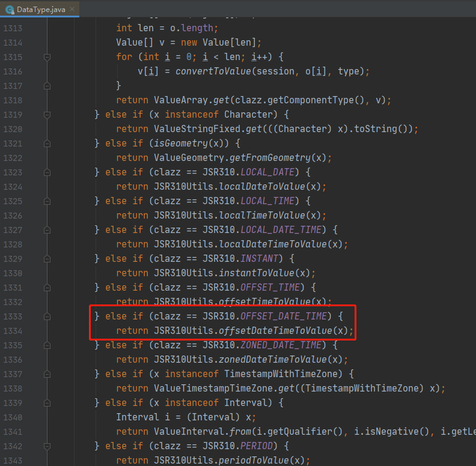Click offsetDateTimeToValue method call
The width and height of the screenshot is (476, 466).
tap(276, 331)
